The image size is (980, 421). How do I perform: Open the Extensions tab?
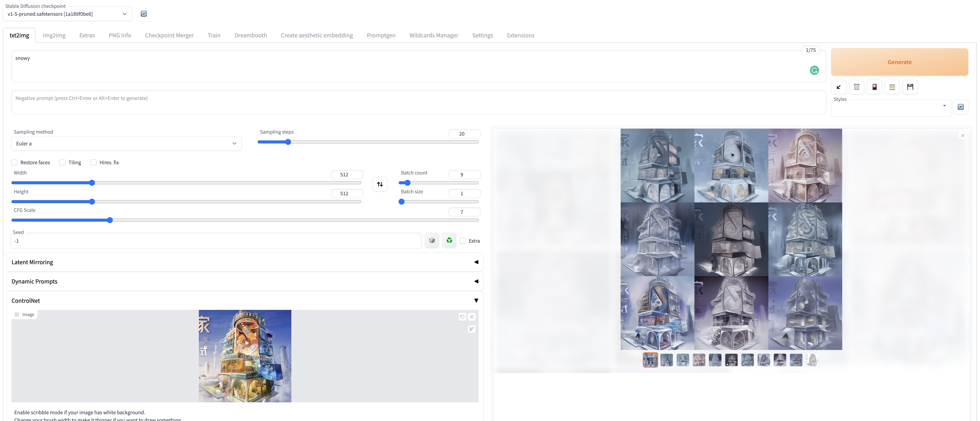coord(520,35)
